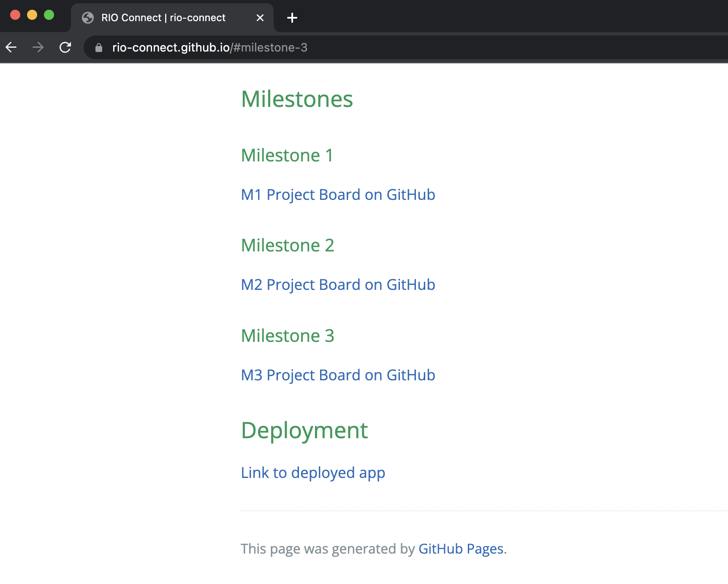Click the text 'This page was generated by'

coord(328,549)
